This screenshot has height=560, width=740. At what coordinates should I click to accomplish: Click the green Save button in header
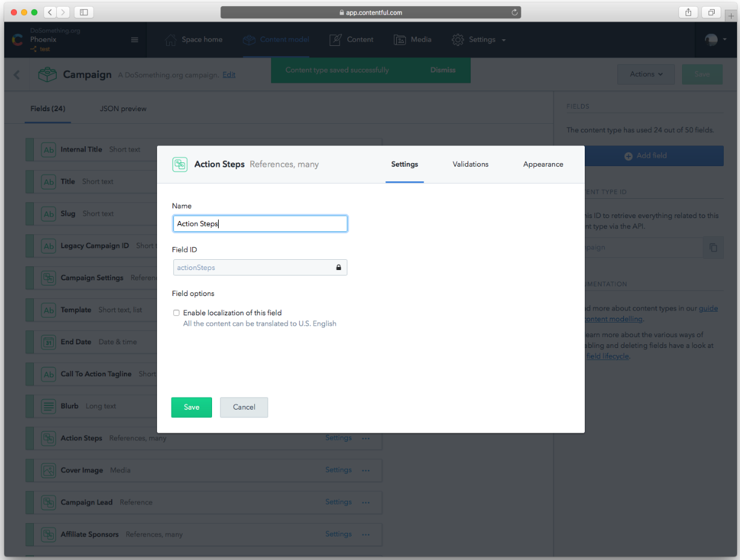[x=702, y=74]
